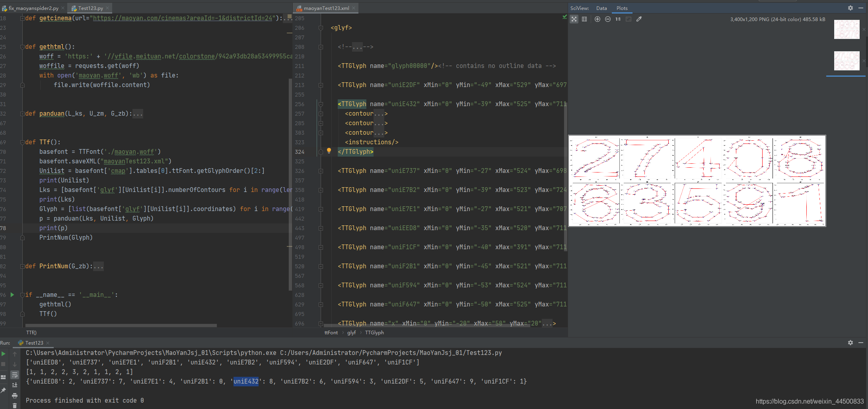The width and height of the screenshot is (868, 409).
Task: Toggle soft-wrap in run console
Action: tap(15, 375)
